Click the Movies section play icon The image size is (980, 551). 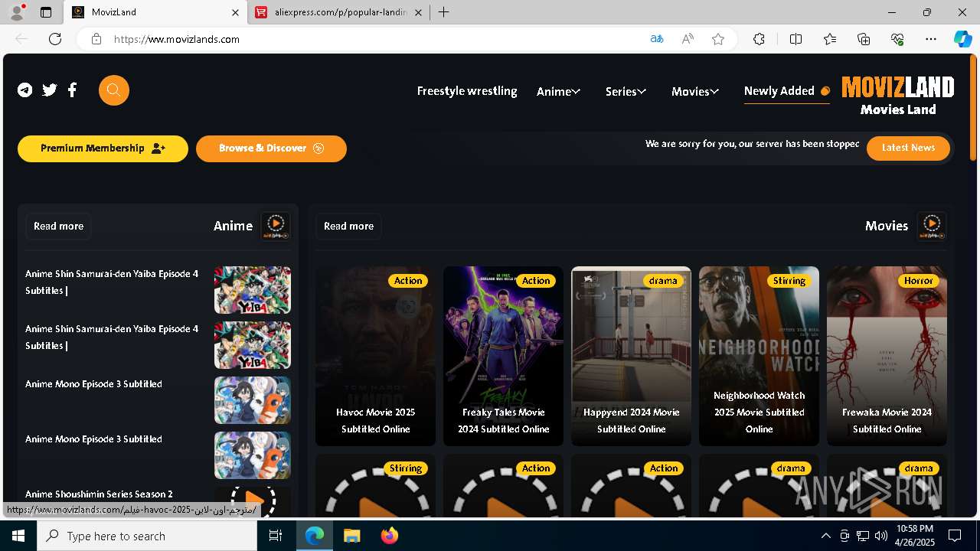click(x=932, y=226)
